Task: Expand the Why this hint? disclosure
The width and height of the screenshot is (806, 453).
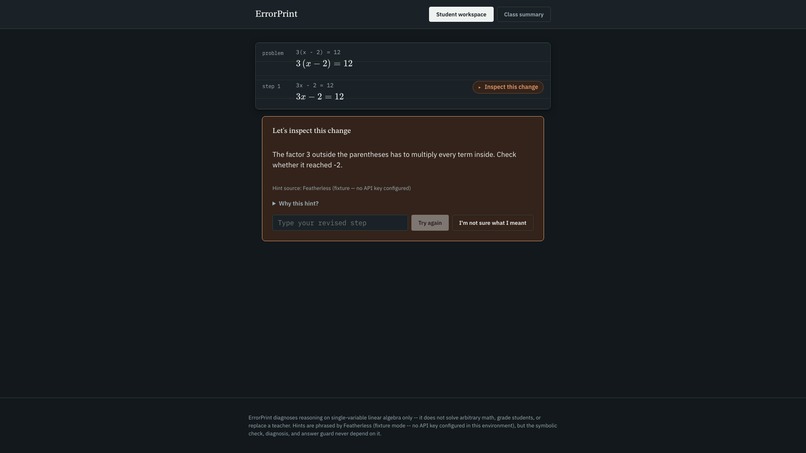Action: pos(296,204)
